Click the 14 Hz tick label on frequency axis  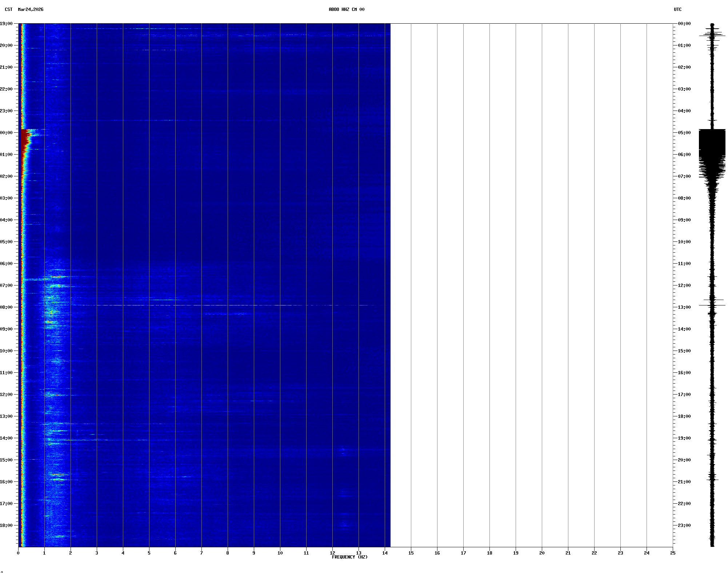click(385, 553)
